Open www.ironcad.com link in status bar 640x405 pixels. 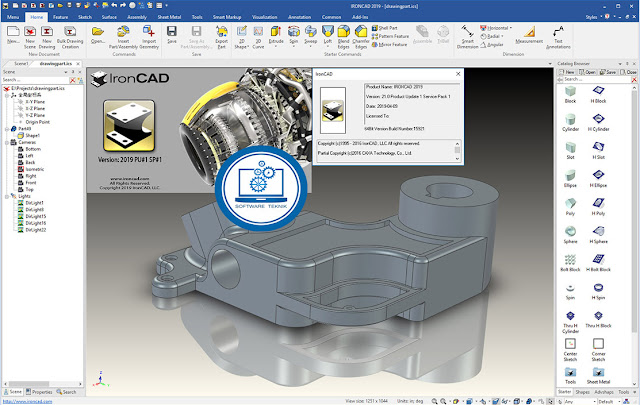[28, 402]
